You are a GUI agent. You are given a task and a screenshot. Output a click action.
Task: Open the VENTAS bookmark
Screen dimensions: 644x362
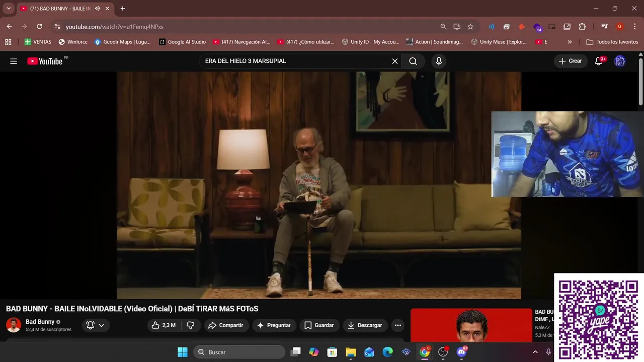point(38,42)
